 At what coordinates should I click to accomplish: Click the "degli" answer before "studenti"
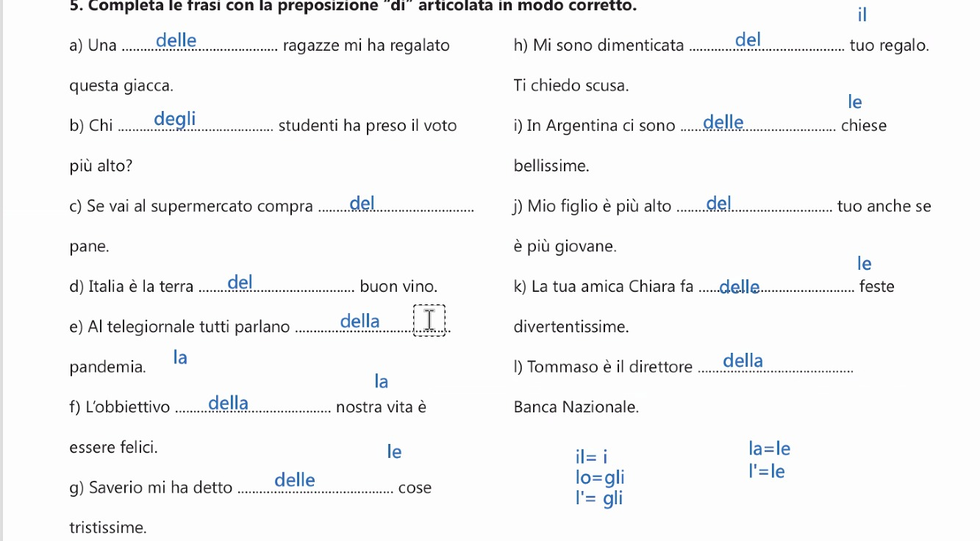point(175,118)
